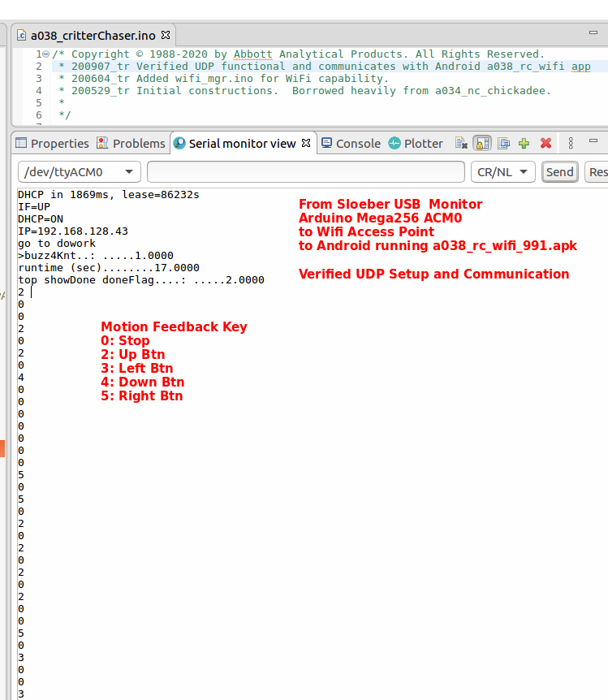This screenshot has width=608, height=700.
Task: Collapse the comment block on line 1
Action: (x=46, y=54)
